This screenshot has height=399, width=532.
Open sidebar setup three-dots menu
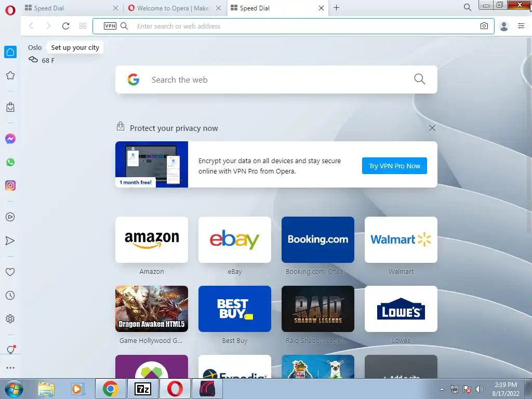[10, 367]
